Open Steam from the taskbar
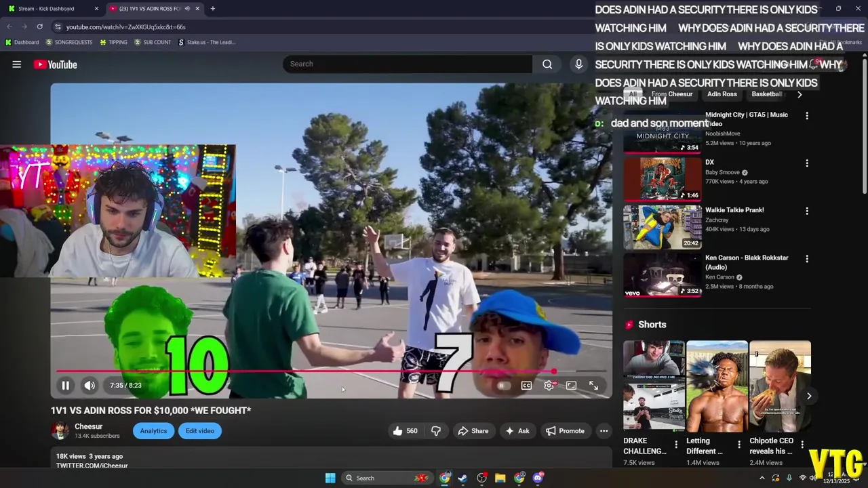This screenshot has width=868, height=488. point(462,478)
